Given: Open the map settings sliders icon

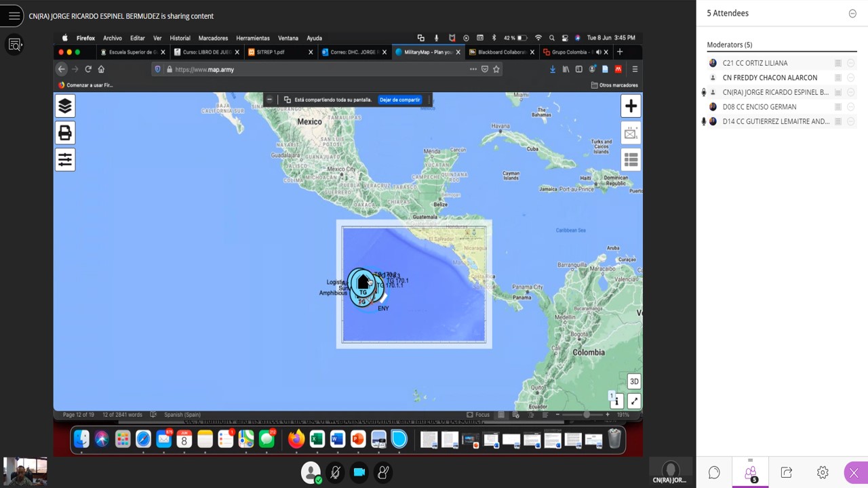Looking at the screenshot, I should pos(65,160).
